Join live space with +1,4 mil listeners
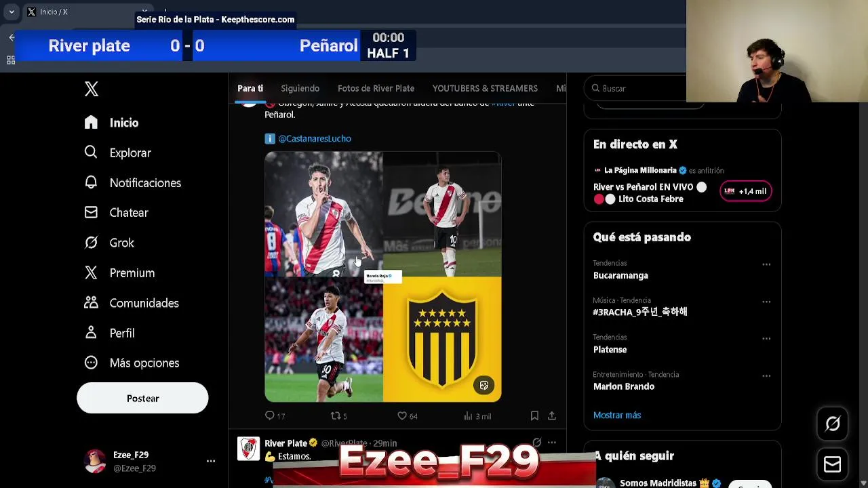The image size is (868, 488). (746, 191)
